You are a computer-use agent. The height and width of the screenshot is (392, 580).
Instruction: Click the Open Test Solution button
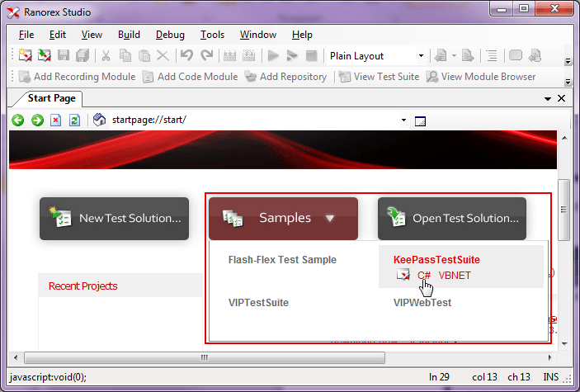pos(452,219)
